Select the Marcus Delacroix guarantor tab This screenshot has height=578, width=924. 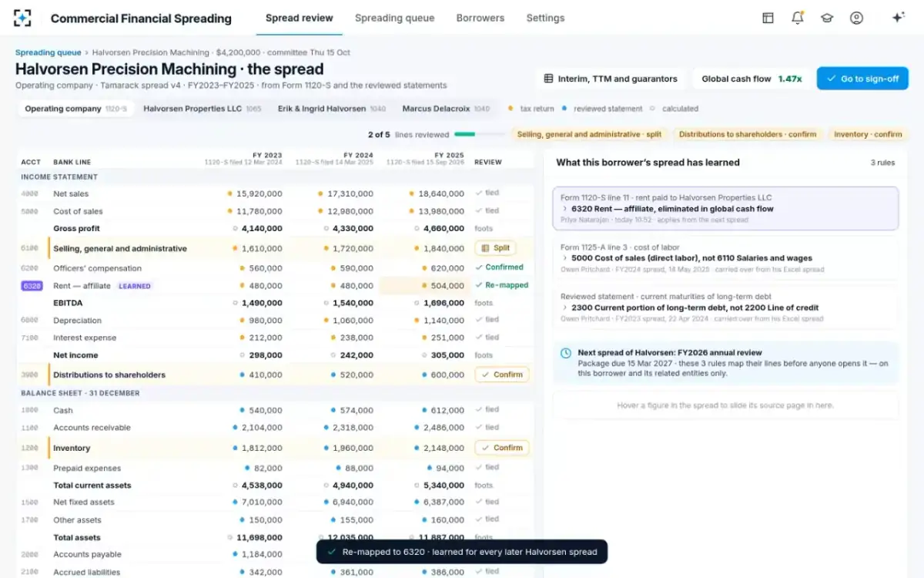[x=446, y=109]
